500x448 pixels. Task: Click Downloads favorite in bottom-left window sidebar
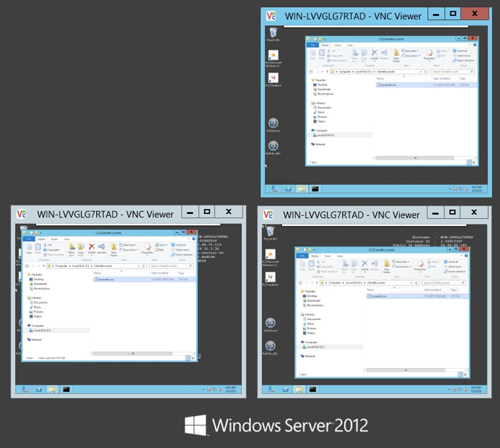(x=40, y=284)
